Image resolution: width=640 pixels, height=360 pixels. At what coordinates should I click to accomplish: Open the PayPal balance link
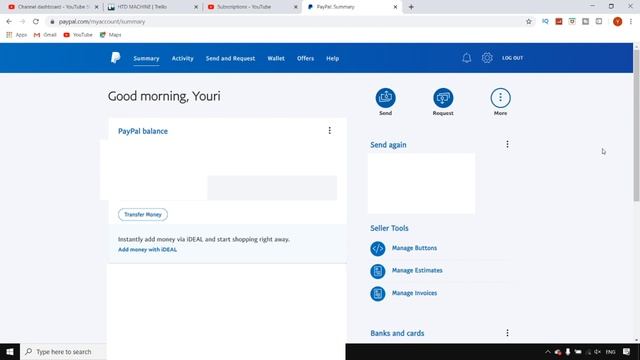point(143,131)
